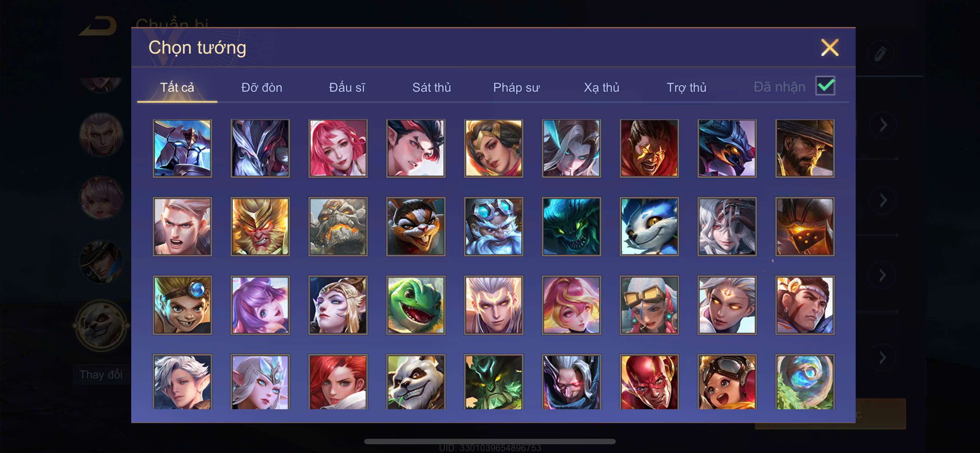Viewport: 980px width, 453px height.
Task: Select the blue armored knight portrait
Action: click(182, 148)
